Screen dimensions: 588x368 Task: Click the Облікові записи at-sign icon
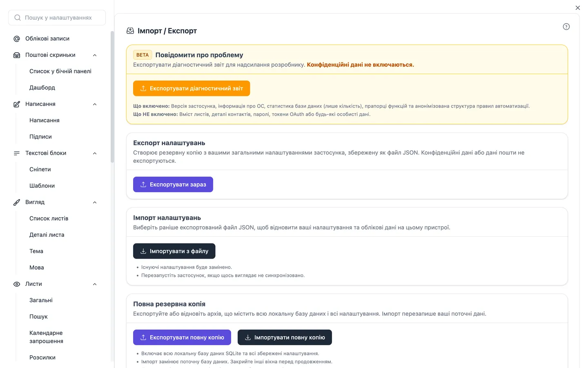[x=17, y=39]
